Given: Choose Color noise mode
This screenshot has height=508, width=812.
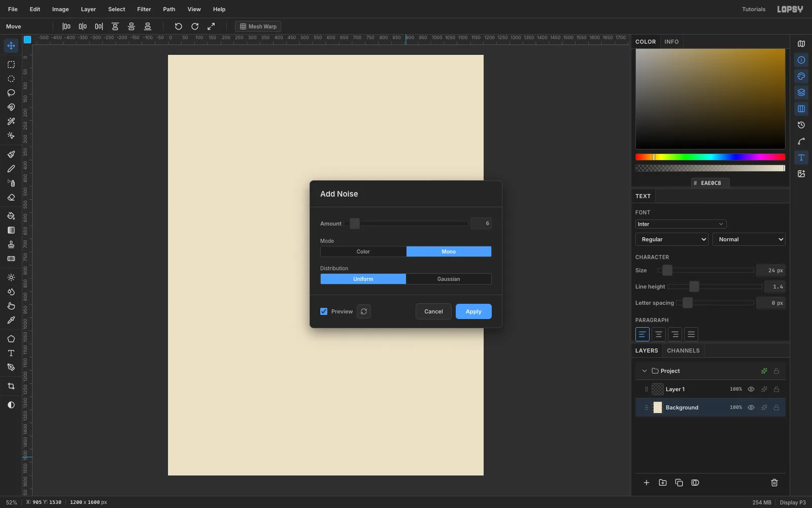Looking at the screenshot, I should pyautogui.click(x=363, y=251).
